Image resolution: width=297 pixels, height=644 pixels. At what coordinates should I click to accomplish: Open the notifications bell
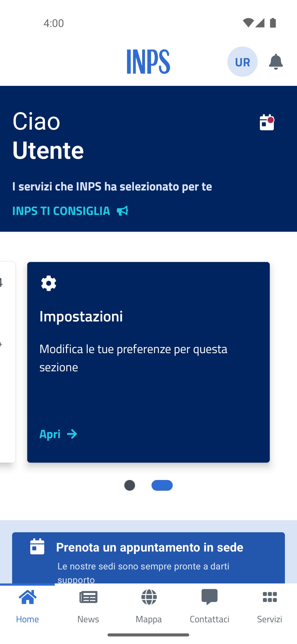[x=276, y=62]
